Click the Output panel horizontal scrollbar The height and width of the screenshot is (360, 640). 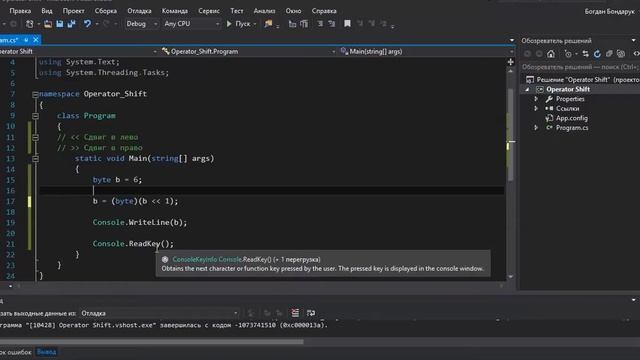coord(151,342)
